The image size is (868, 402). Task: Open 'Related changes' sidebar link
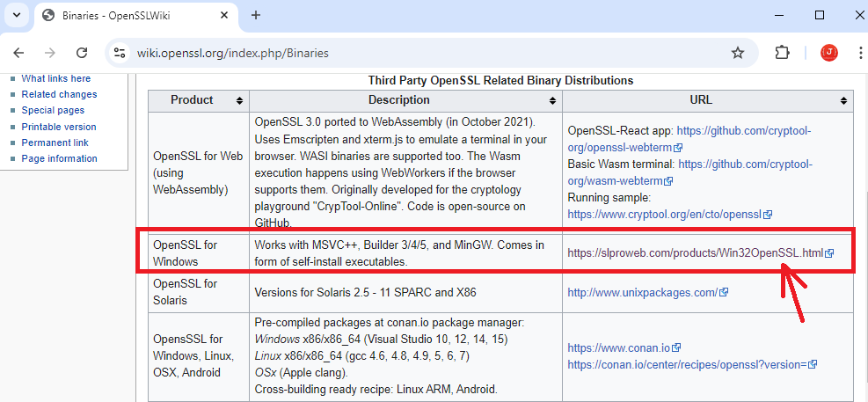point(59,95)
